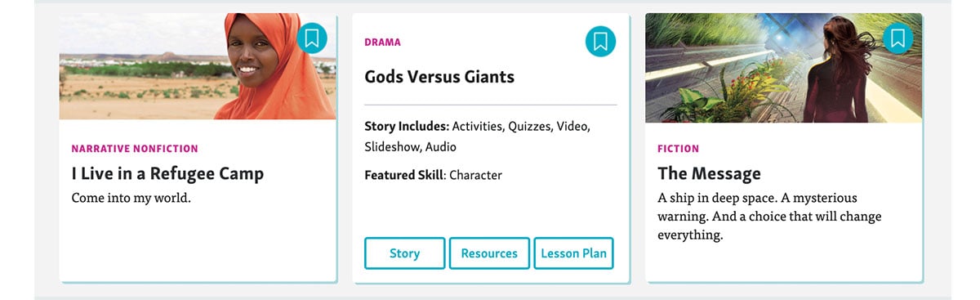View the Lesson Plan for Gods Versus Giants
This screenshot has height=300, width=980.
573,253
